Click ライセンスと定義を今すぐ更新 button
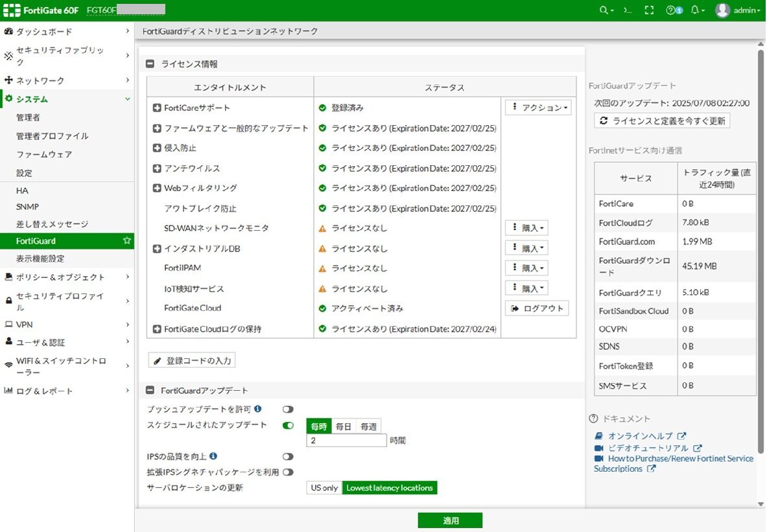778x532 pixels. click(x=662, y=121)
